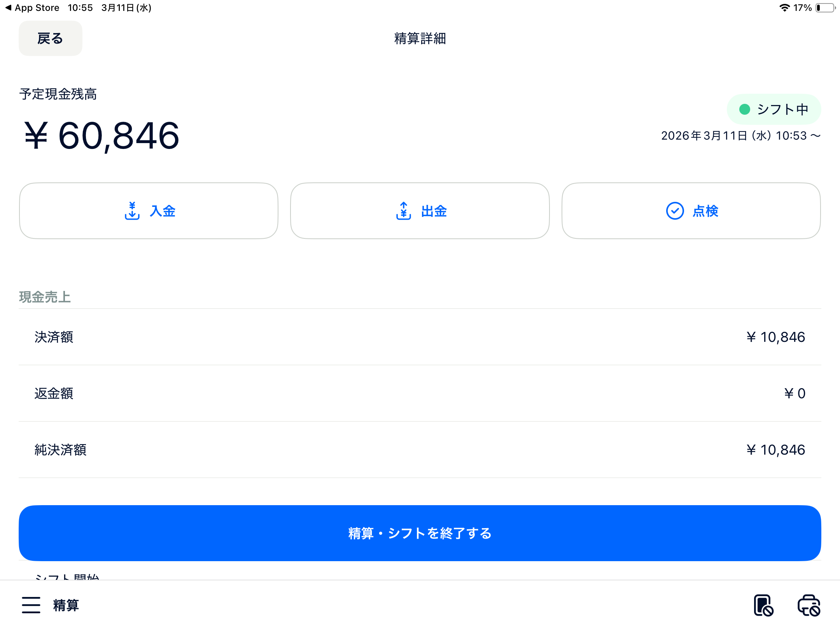
Task: Tap the 決済額 row
Action: [x=420, y=337]
